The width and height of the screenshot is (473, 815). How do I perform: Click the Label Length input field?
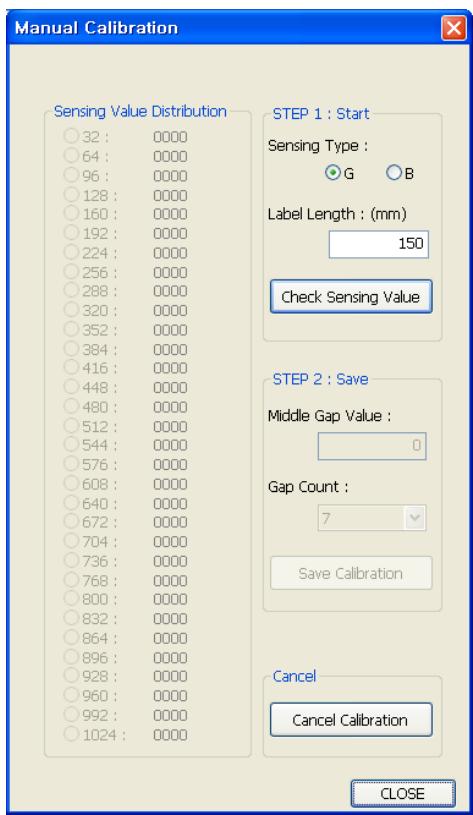(378, 244)
